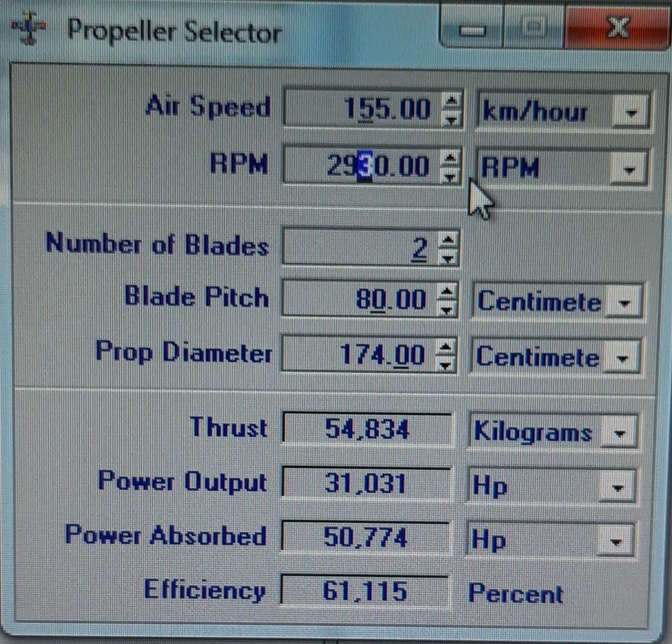Image resolution: width=672 pixels, height=644 pixels.
Task: Lower Prop Diameter with down arrow
Action: click(x=445, y=365)
